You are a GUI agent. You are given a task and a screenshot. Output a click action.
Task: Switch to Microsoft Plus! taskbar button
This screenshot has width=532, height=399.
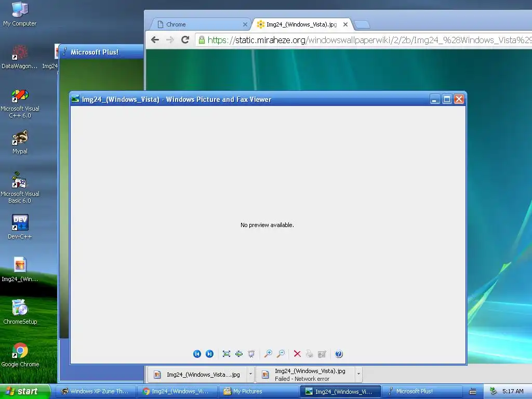tap(422, 391)
